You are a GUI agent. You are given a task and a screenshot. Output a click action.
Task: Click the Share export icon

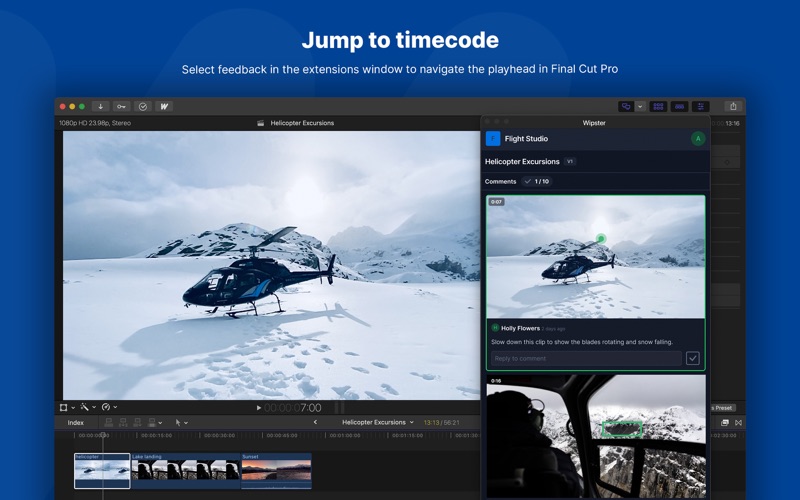pos(733,107)
